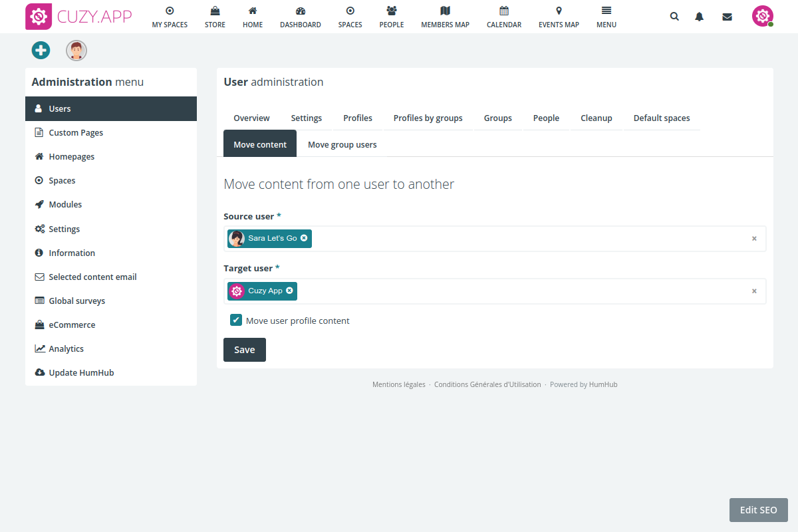Screen dimensions: 798x532
Task: Open the notifications bell
Action: click(700, 17)
